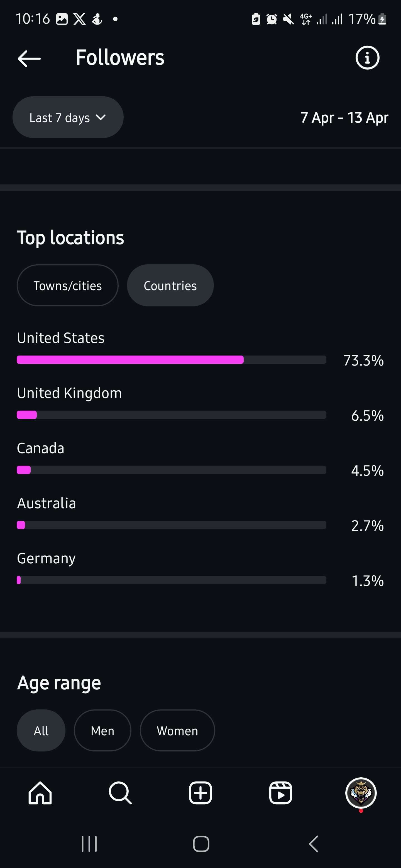Tap the Germany location label
This screenshot has width=401, height=868.
tap(46, 558)
